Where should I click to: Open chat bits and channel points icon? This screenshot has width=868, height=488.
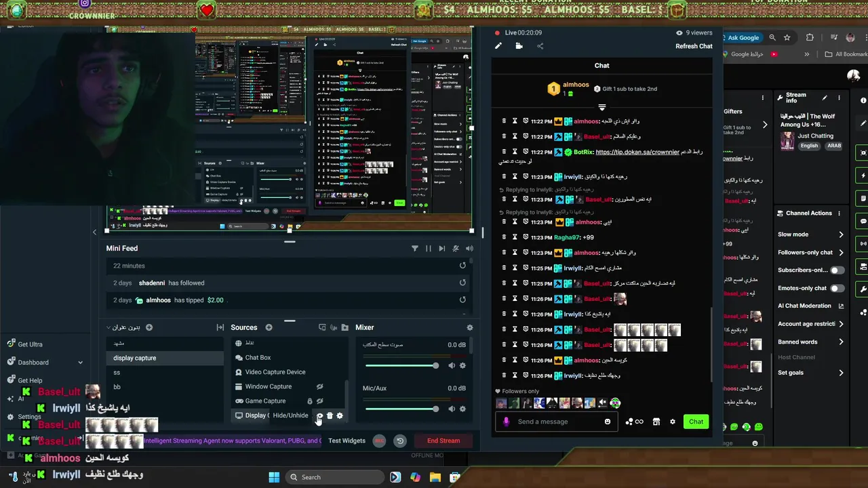point(635,422)
